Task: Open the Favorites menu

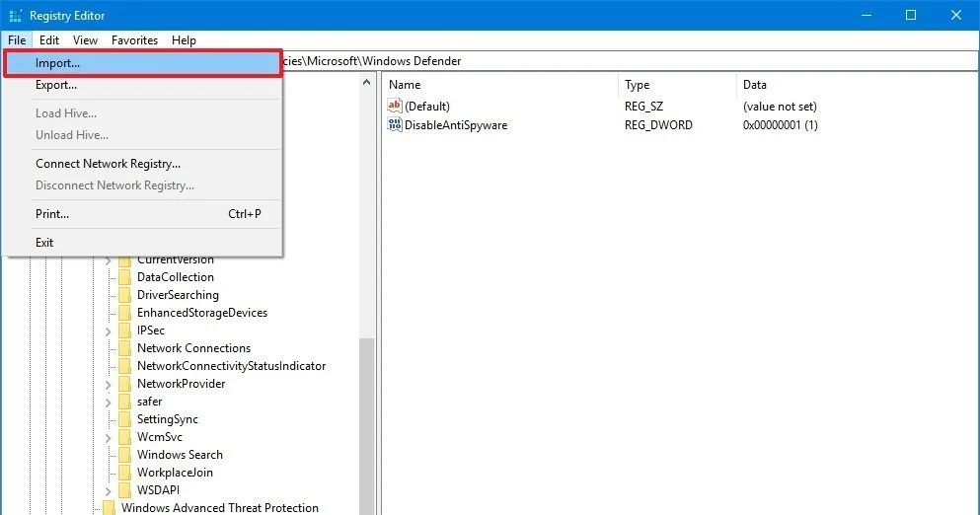Action: (x=134, y=40)
